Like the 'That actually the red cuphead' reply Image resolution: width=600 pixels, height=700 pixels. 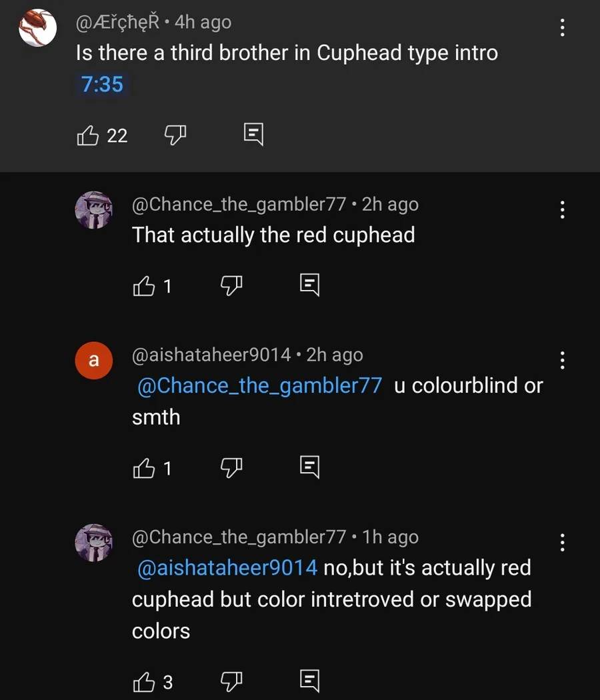coord(144,286)
